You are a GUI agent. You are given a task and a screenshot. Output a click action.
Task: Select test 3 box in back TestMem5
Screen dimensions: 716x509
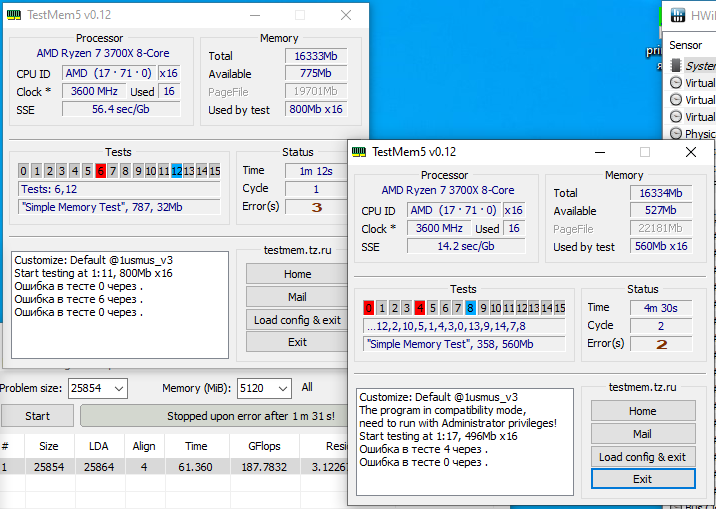(62, 171)
